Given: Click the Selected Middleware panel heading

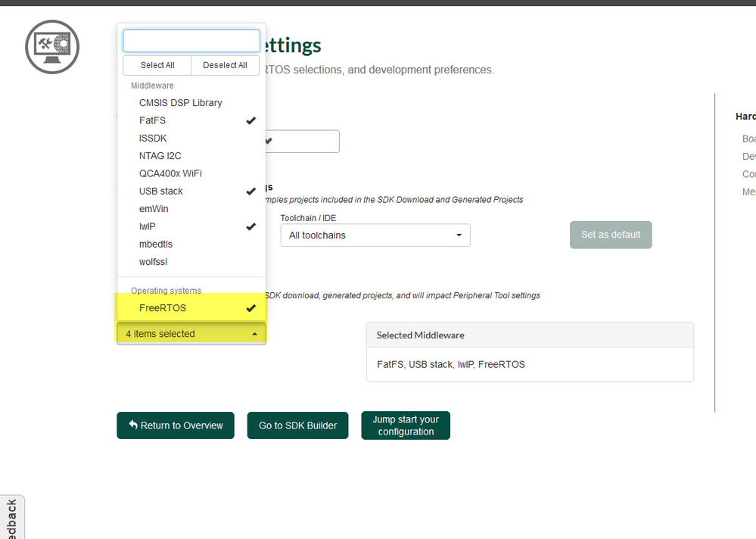Looking at the screenshot, I should tap(421, 335).
